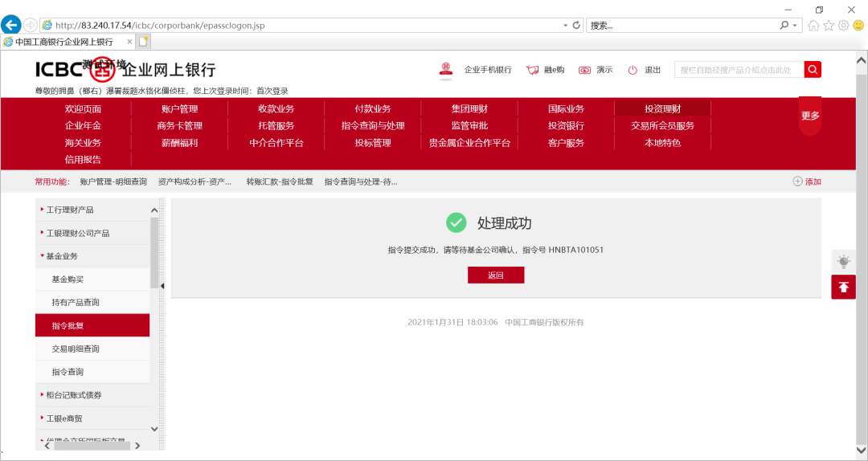868x461 pixels.
Task: Go back in the browser
Action: [x=11, y=25]
